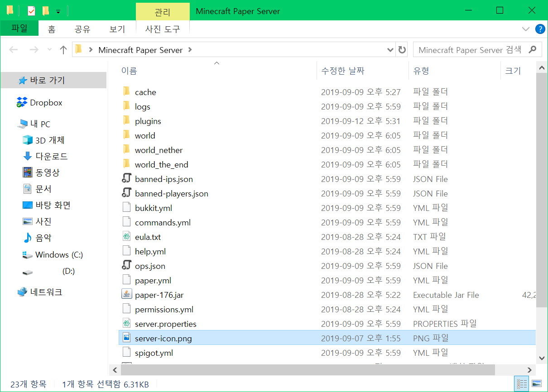Click the banned-ips.json file icon

coord(127,179)
